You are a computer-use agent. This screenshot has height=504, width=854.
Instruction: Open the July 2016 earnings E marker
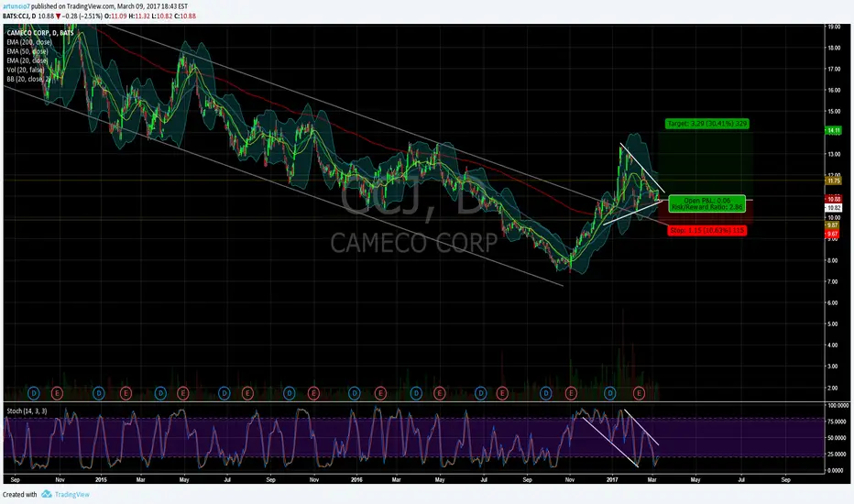click(501, 393)
